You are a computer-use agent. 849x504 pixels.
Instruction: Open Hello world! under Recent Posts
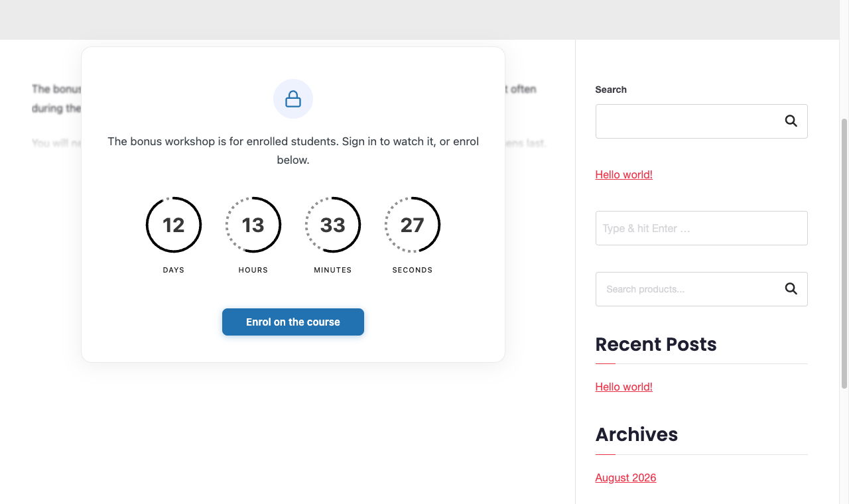click(624, 387)
